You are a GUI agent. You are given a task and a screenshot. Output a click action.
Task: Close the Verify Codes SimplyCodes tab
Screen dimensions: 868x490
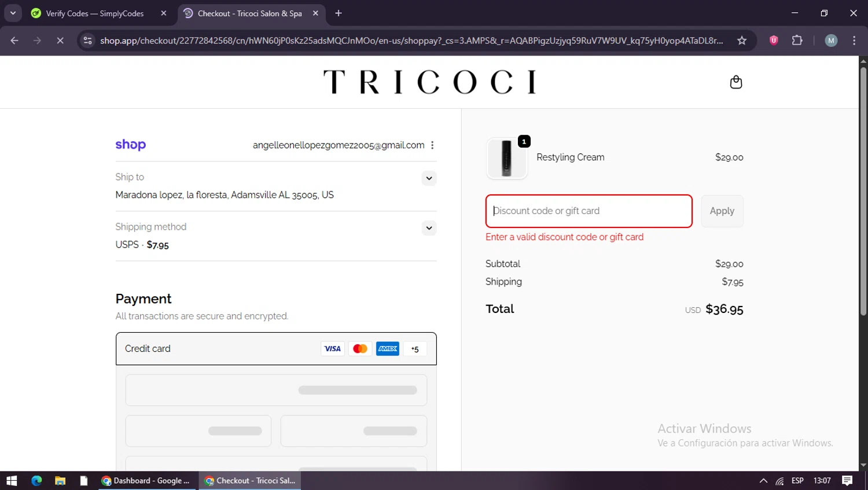click(x=164, y=13)
